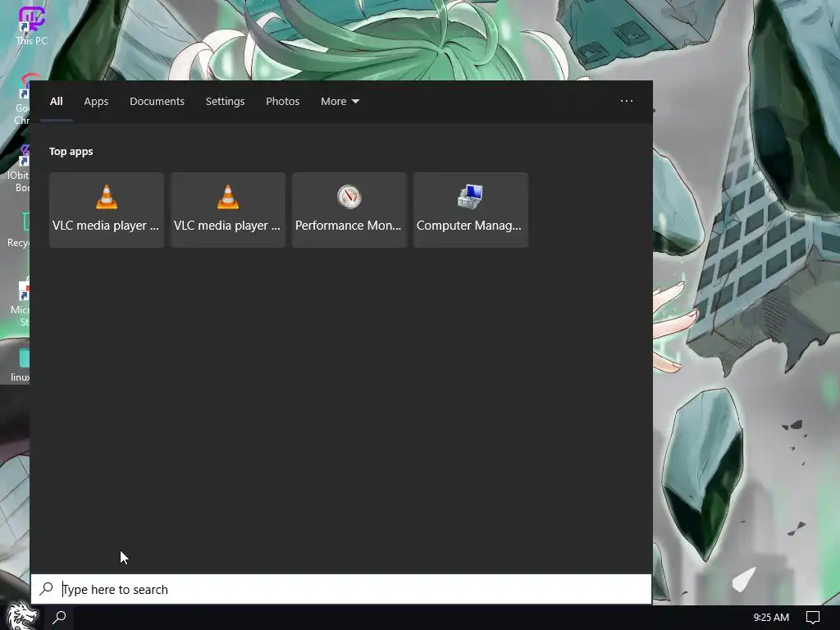Select the Recycle Bin desktop icon
840x630 pixels.
(18, 230)
